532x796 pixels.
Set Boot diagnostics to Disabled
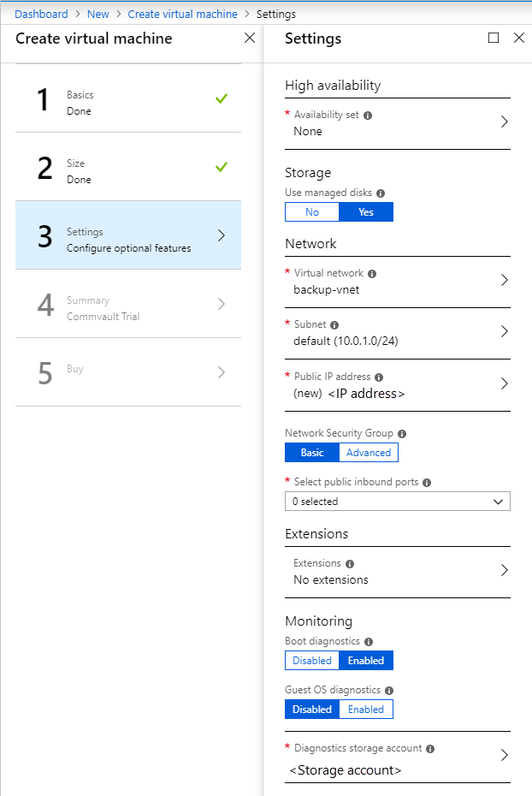[312, 661]
